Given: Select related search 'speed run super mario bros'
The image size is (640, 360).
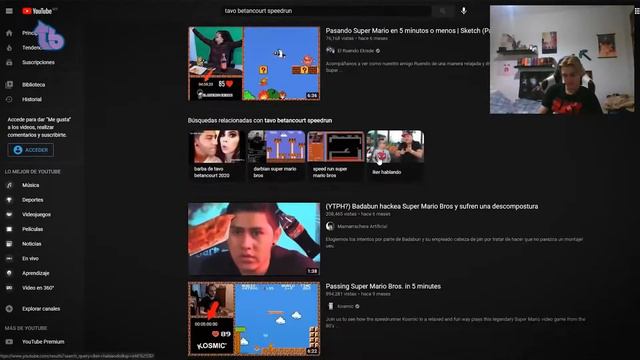Looking at the screenshot, I should [x=336, y=155].
